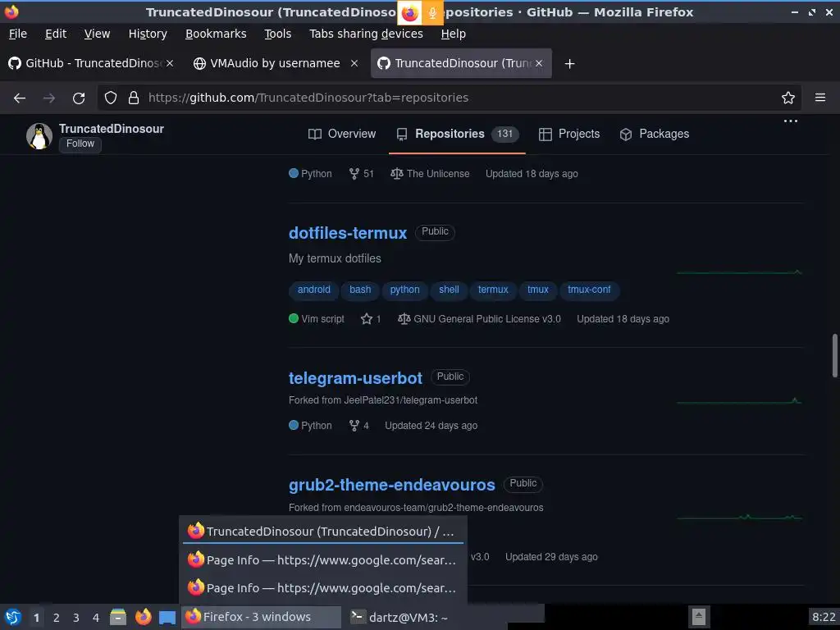Click the fork count 4 on telegram-userbot
The height and width of the screenshot is (630, 840).
pyautogui.click(x=359, y=426)
